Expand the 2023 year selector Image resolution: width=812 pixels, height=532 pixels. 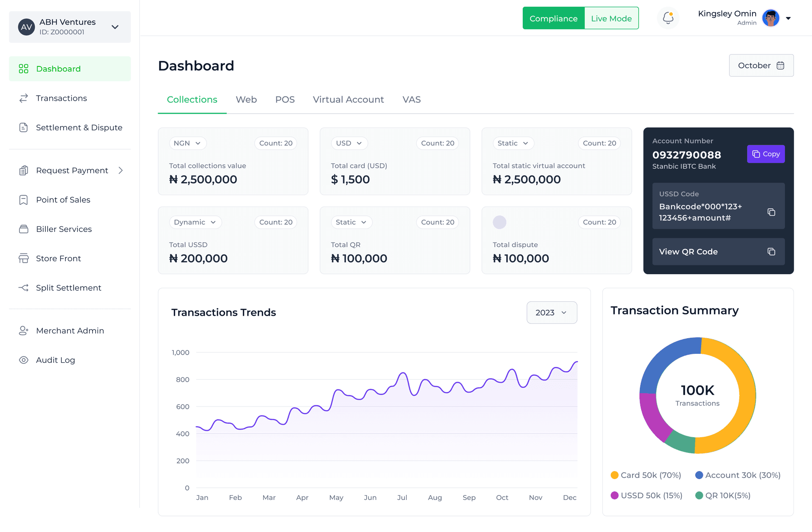551,312
